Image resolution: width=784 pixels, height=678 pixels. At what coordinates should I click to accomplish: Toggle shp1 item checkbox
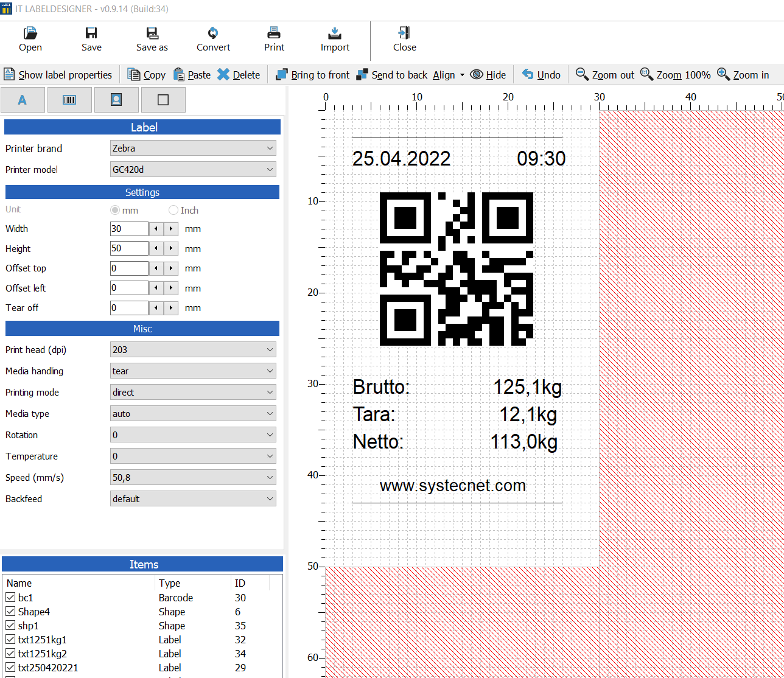tap(10, 626)
